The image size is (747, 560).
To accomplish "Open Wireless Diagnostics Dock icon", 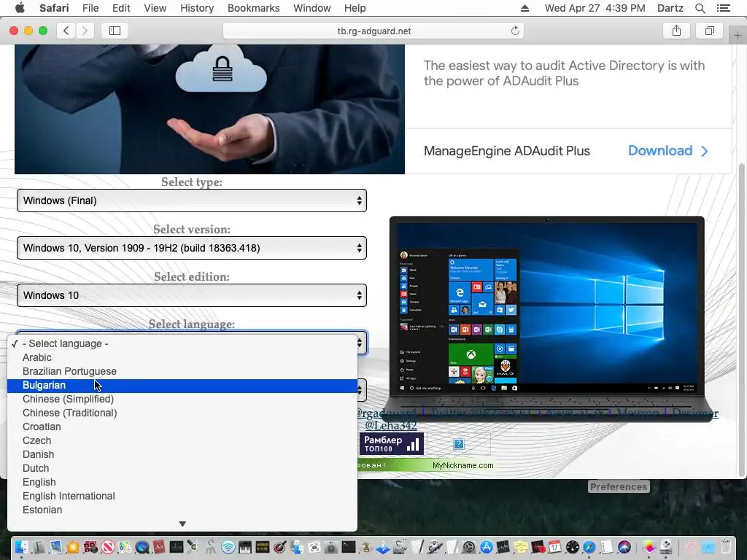I will coord(228,547).
